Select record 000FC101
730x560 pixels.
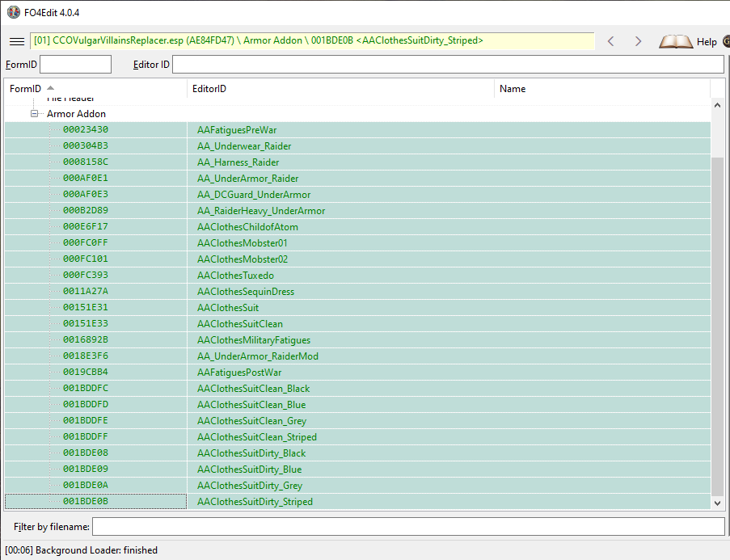85,259
